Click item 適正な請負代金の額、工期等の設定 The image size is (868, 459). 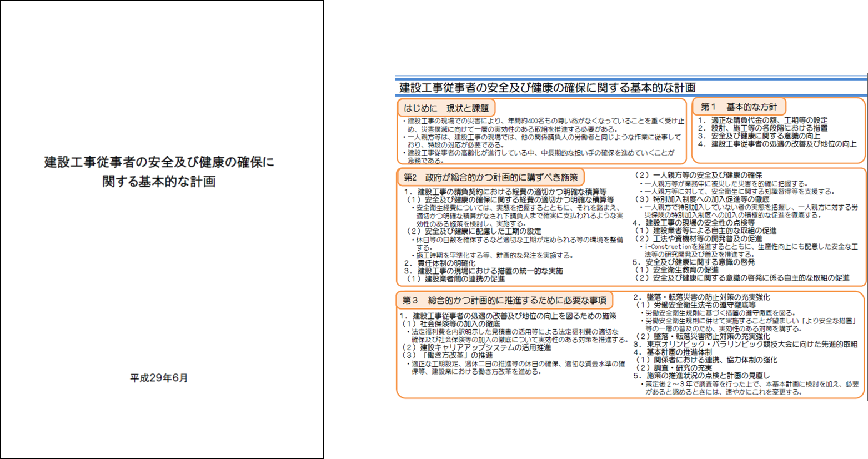click(769, 120)
